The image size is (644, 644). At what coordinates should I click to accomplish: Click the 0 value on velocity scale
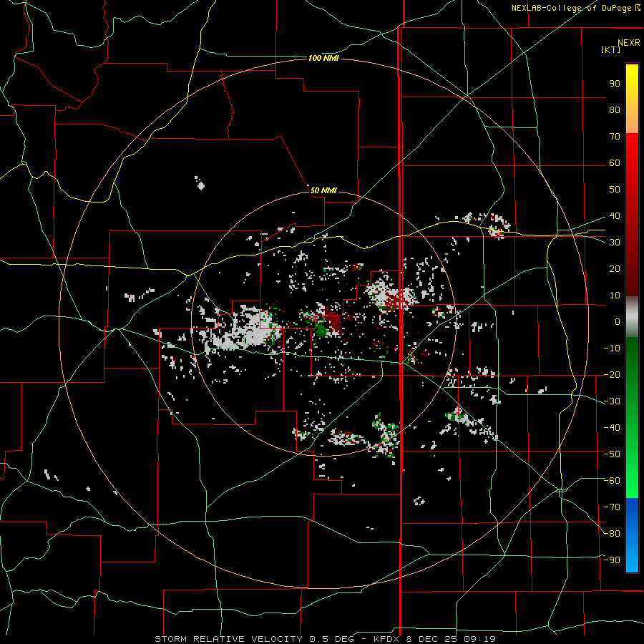point(618,322)
